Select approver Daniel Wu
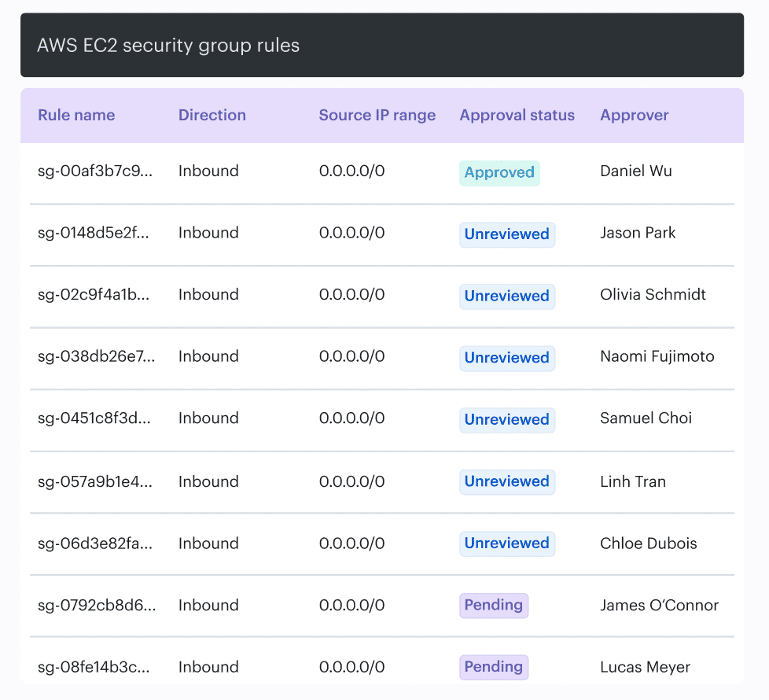The height and width of the screenshot is (700, 769). click(635, 171)
